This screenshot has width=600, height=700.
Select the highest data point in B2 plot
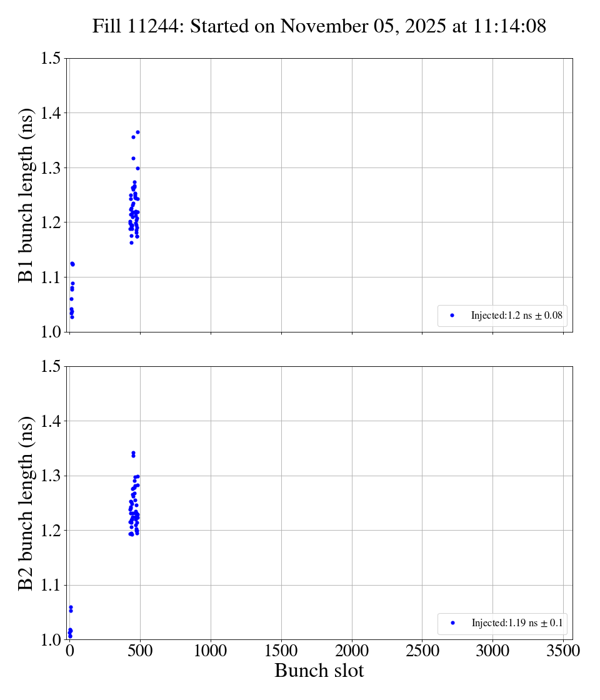(x=133, y=452)
